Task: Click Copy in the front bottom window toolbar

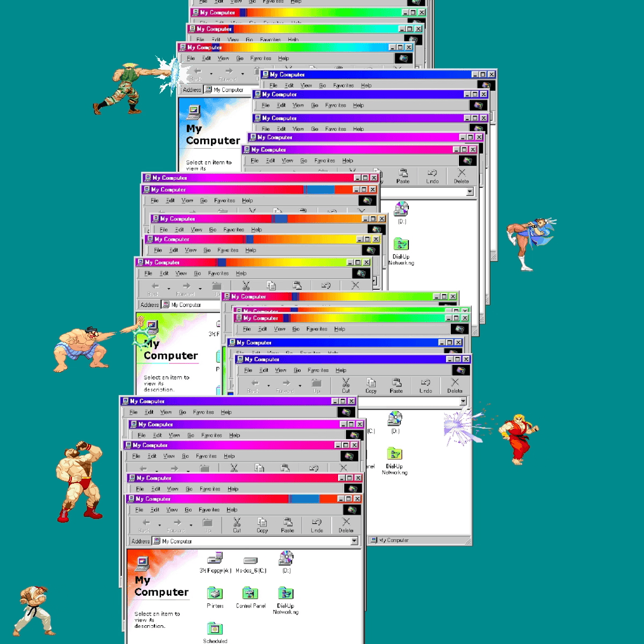Action: [x=262, y=525]
